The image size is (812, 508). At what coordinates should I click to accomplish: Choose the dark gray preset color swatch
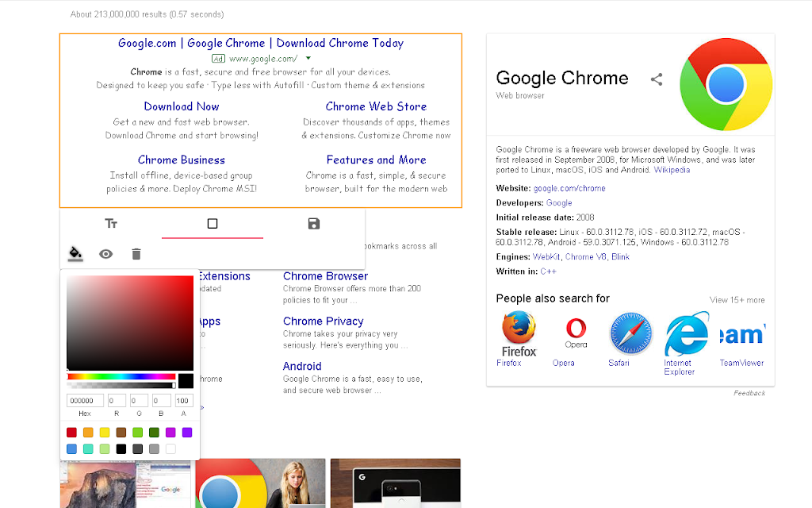[137, 449]
